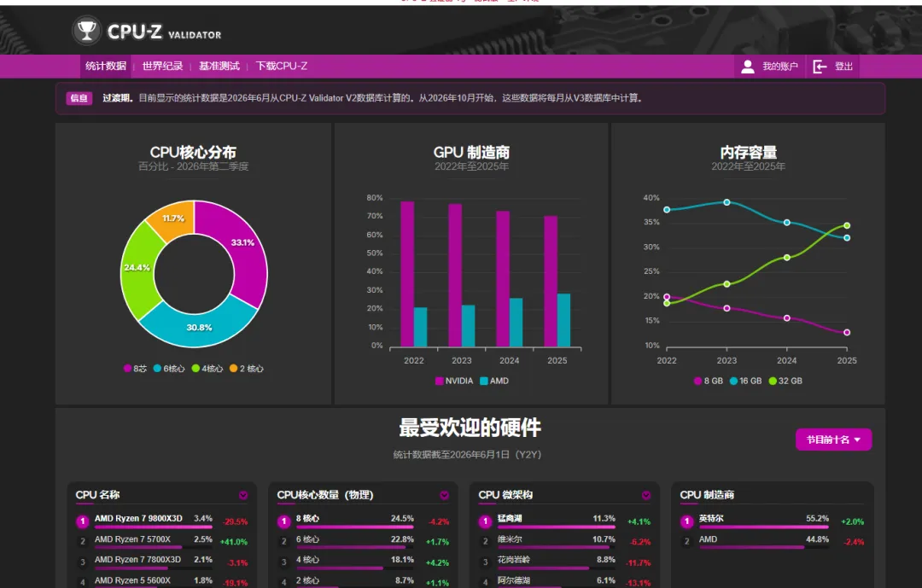This screenshot has width=922, height=588.
Task: Toggle the NVIDIA legend in GPU chart
Action: 454,381
